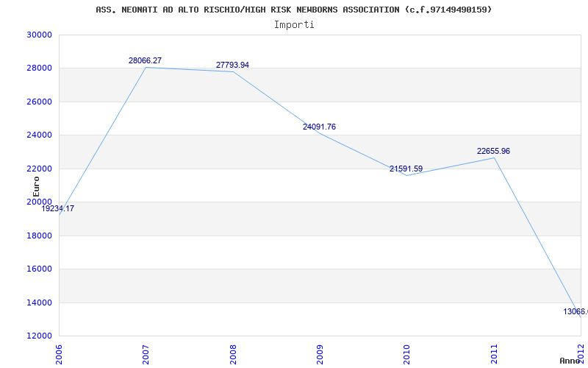Click the Euro axis title
Image resolution: width=588 pixels, height=368 pixels.
[x=36, y=187]
